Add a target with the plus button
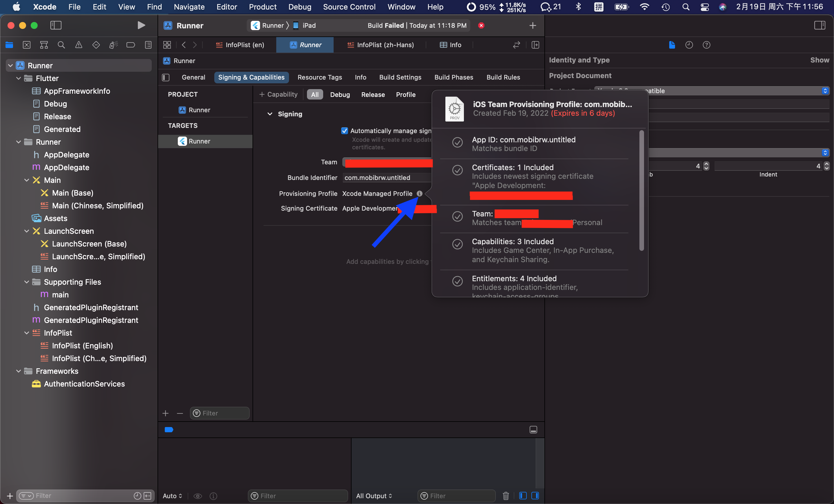The width and height of the screenshot is (834, 504). pyautogui.click(x=166, y=413)
